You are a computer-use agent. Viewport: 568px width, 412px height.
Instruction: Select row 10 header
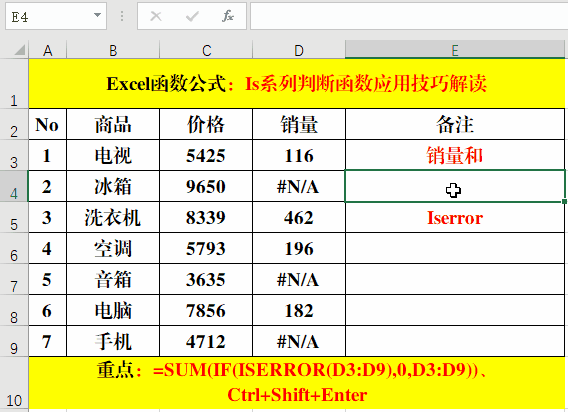click(x=14, y=383)
